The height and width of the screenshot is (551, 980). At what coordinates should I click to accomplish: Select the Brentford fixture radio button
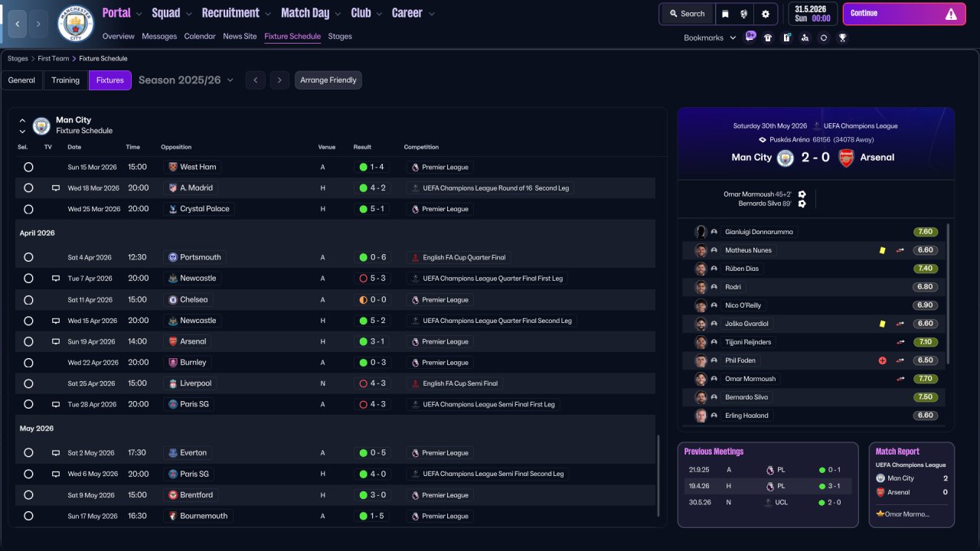(28, 495)
